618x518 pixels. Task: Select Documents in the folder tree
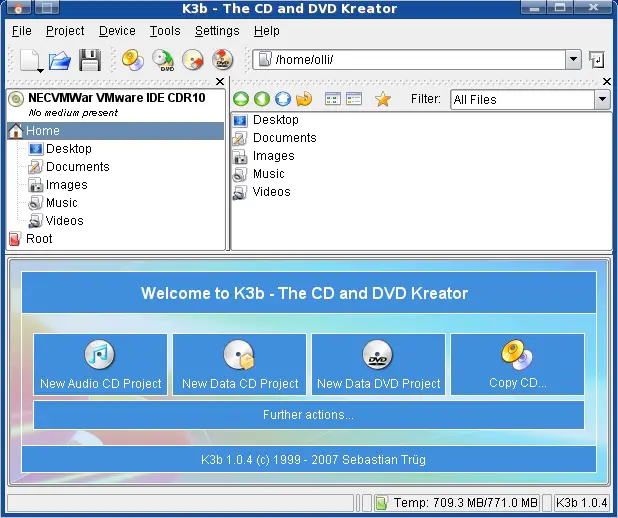point(78,167)
